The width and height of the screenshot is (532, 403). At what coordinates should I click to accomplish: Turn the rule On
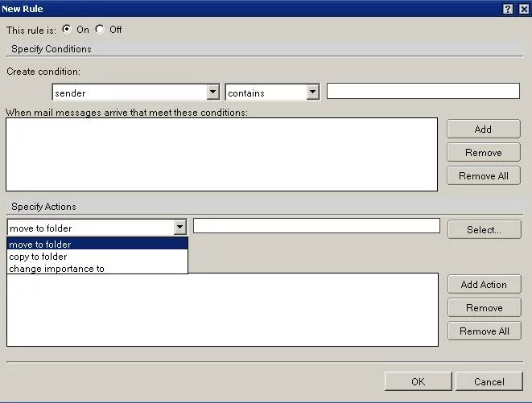pyautogui.click(x=66, y=30)
